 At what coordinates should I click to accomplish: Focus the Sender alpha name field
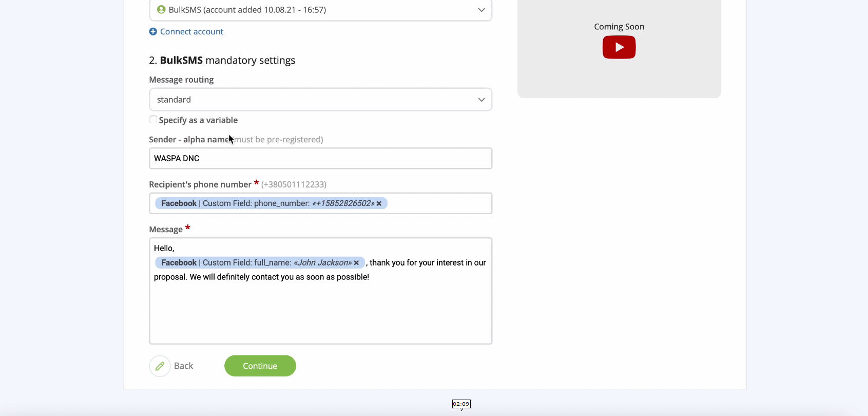(x=320, y=159)
